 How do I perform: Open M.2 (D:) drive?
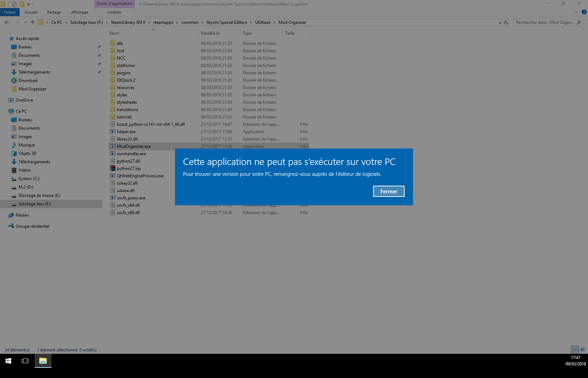pyautogui.click(x=26, y=187)
